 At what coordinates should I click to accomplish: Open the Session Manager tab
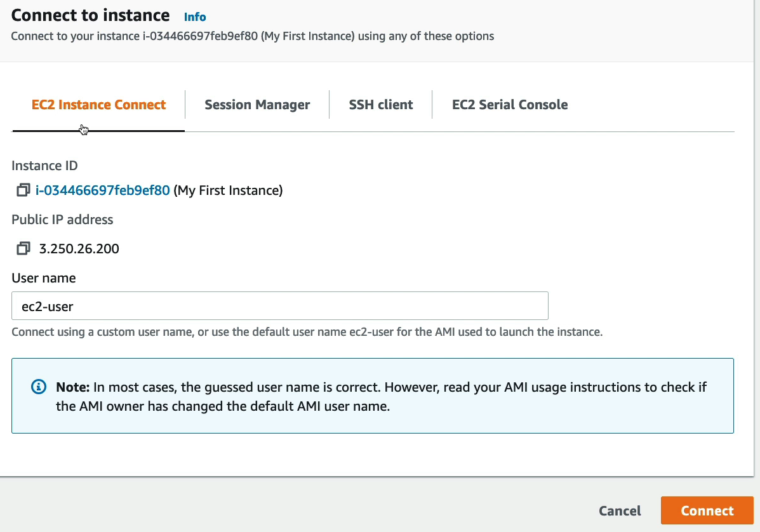point(257,105)
